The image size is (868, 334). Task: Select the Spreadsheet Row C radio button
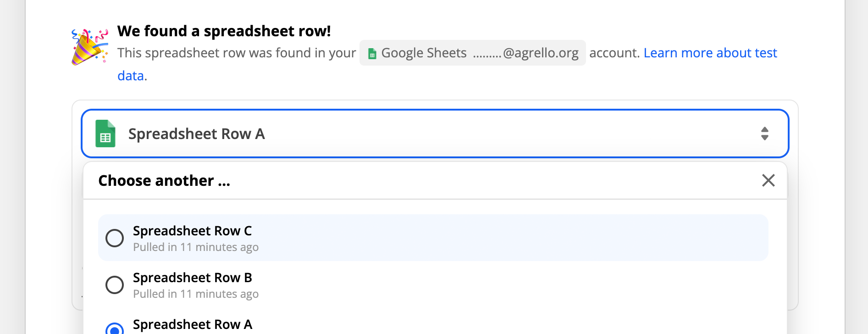(115, 238)
